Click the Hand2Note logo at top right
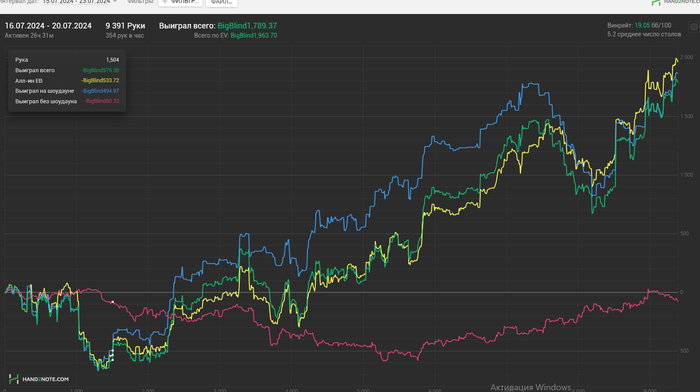The image size is (700, 392). (675, 2)
